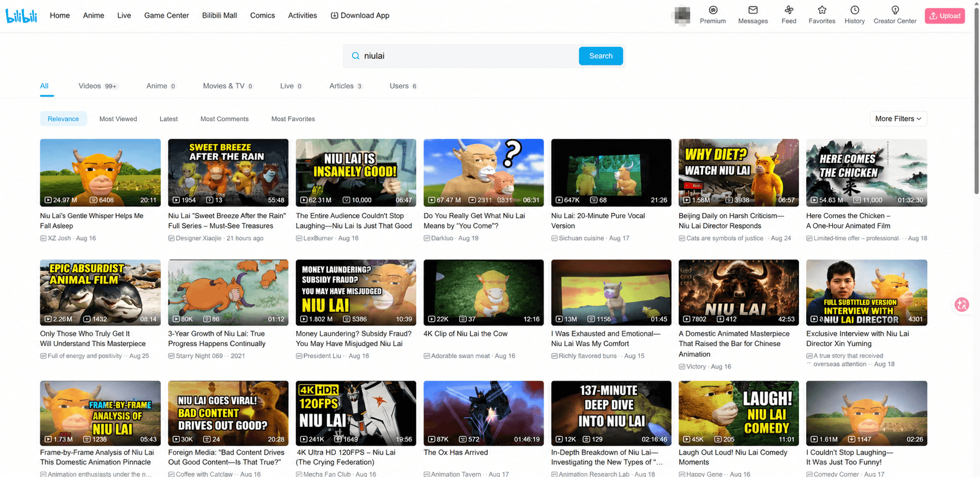Open Game Center in navigation
Image resolution: width=980 pixels, height=477 pixels.
167,15
